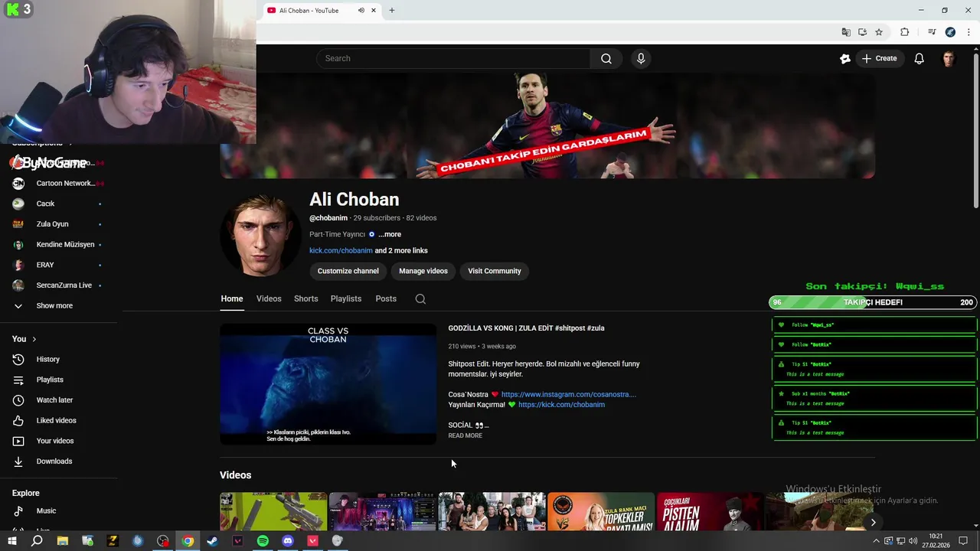The height and width of the screenshot is (551, 980).
Task: Switch to channel Playlists tab
Action: click(x=346, y=299)
